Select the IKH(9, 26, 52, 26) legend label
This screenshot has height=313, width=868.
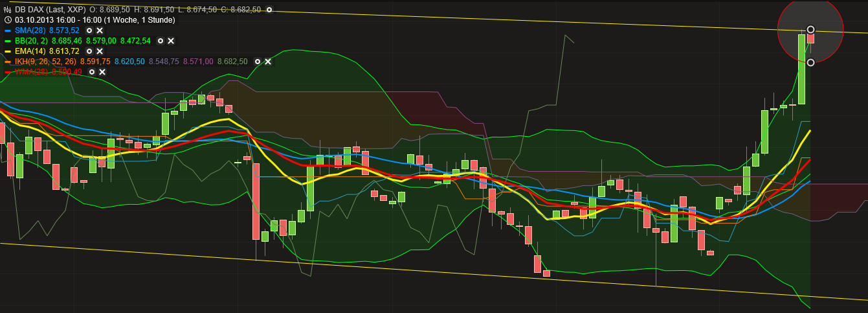(45, 62)
